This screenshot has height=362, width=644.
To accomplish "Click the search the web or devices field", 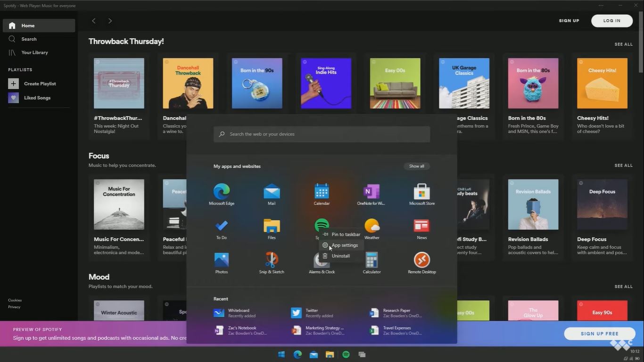I will [x=322, y=134].
